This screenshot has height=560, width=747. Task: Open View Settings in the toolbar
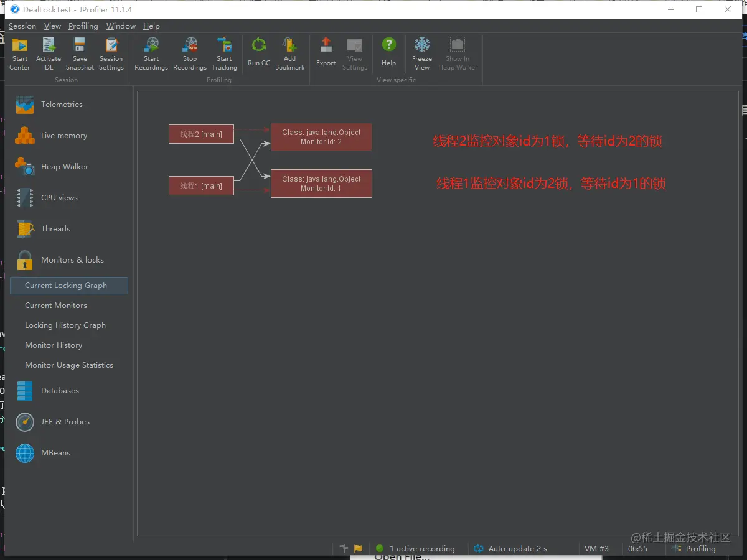(x=355, y=54)
